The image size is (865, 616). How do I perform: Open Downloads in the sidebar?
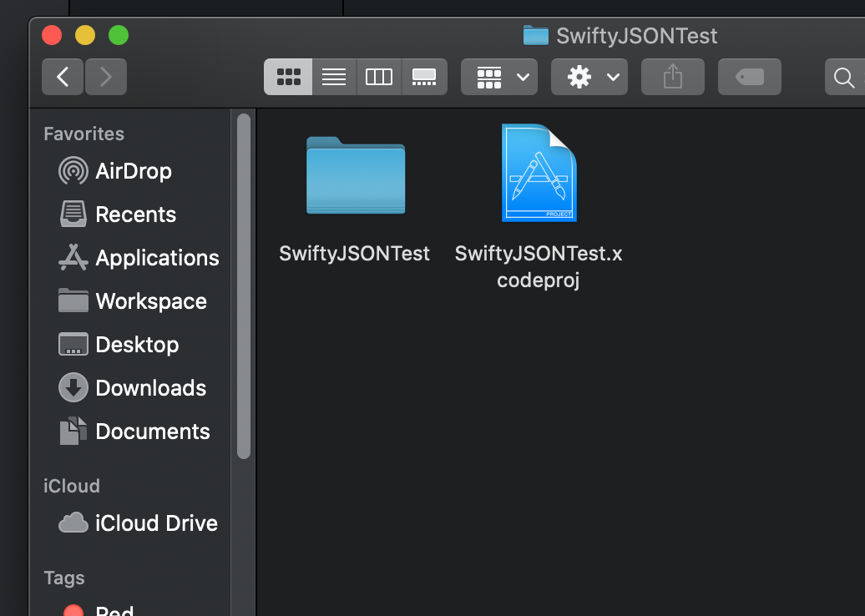click(133, 387)
